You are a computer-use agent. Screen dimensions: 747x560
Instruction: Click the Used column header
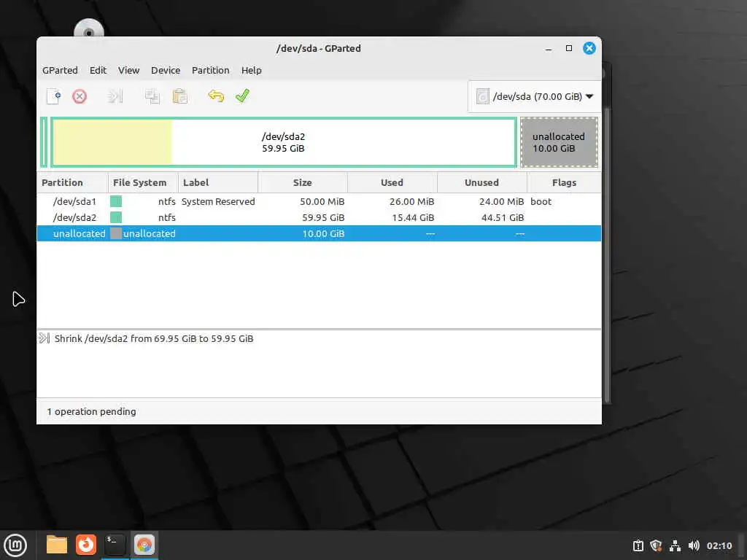392,183
